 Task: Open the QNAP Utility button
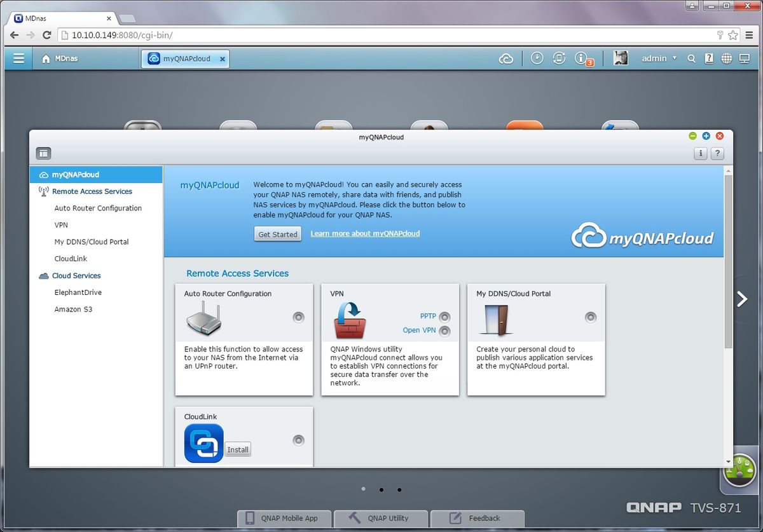(x=381, y=518)
